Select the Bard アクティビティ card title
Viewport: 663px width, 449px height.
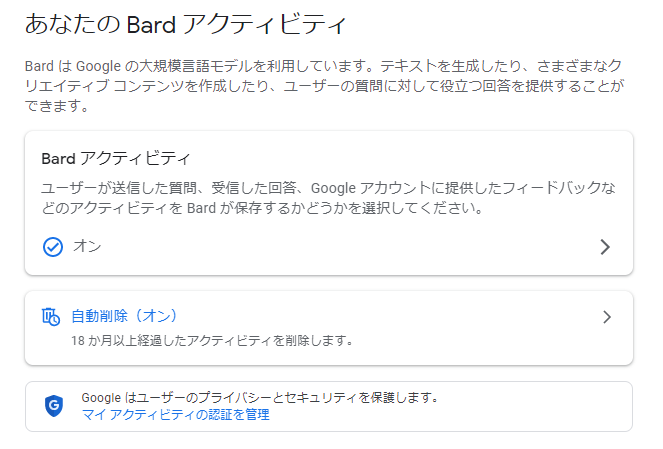coord(116,159)
